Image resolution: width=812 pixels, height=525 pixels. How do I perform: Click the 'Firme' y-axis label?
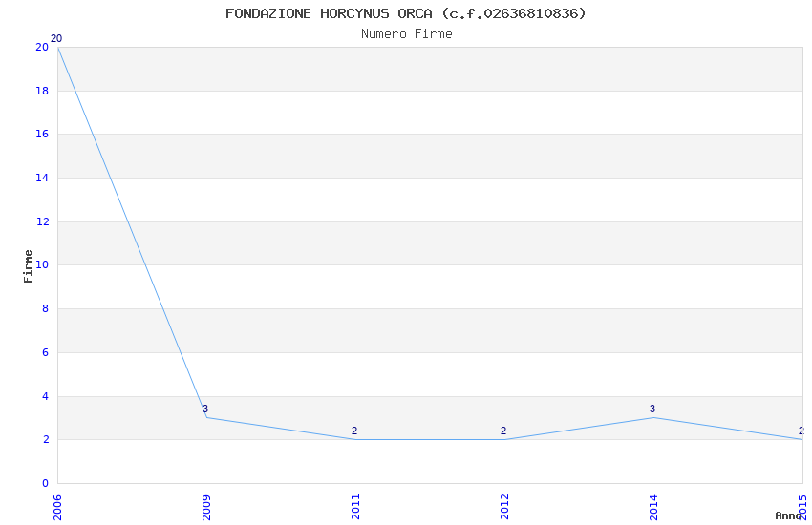[x=28, y=266]
